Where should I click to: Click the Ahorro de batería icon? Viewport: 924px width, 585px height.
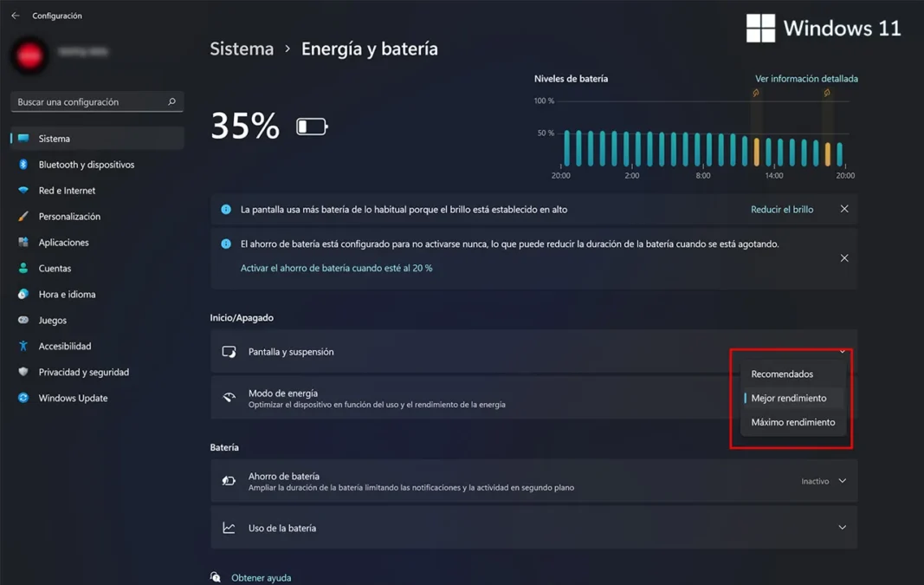click(x=229, y=481)
